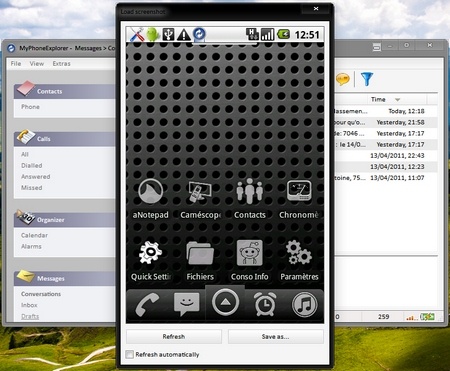Click the crossed tools status icon
Screen dimensions: 450x371
[137, 34]
